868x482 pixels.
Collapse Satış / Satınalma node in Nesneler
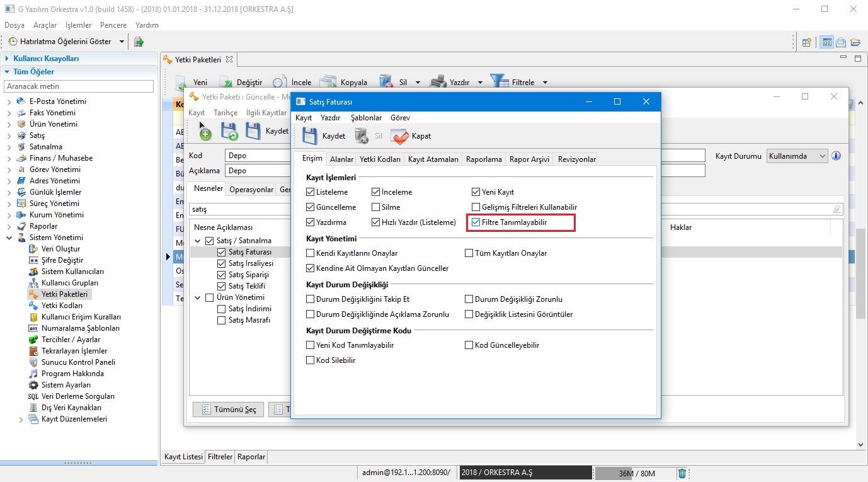(197, 241)
